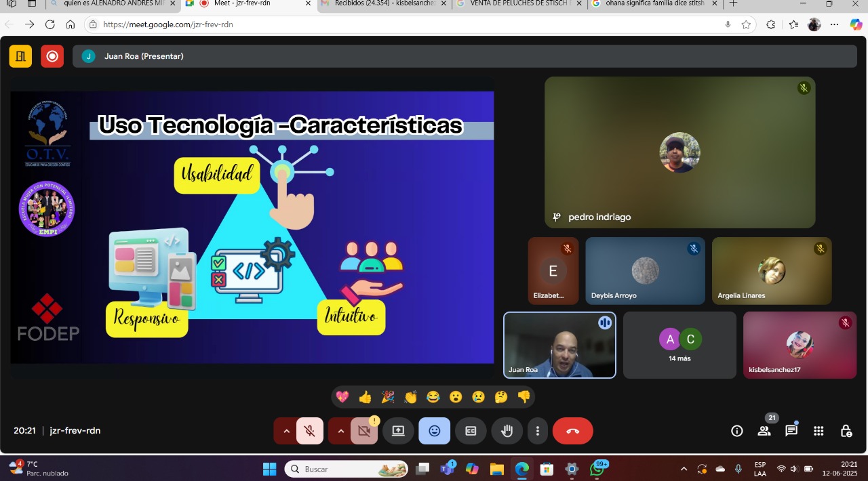Open the present screen option
This screenshot has width=868, height=481.
pos(398,431)
